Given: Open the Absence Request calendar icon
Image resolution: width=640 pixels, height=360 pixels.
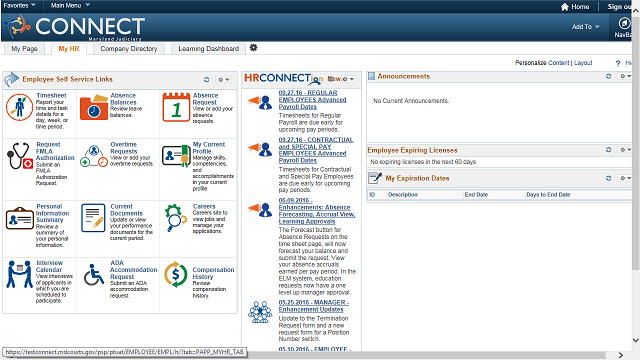Looking at the screenshot, I should (176, 107).
